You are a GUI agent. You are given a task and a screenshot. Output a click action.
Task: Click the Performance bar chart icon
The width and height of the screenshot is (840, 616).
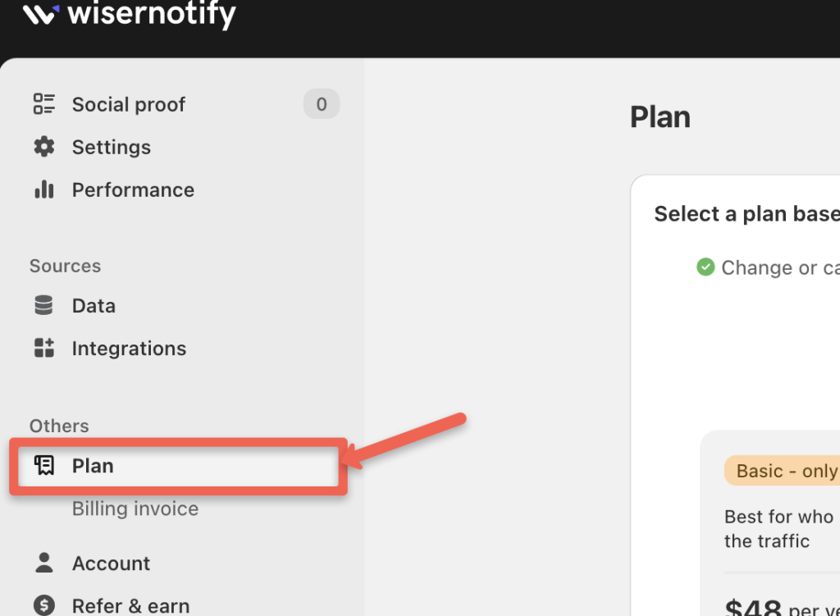point(43,189)
